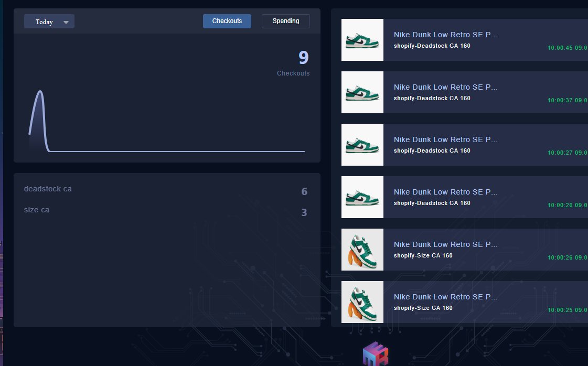Open the Today time range dropdown

click(x=49, y=21)
